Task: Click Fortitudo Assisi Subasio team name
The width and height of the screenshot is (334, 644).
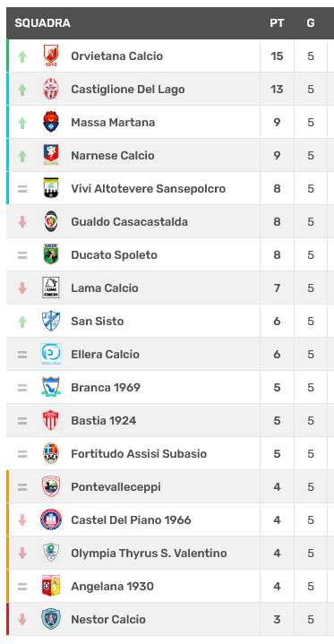Action: (139, 453)
